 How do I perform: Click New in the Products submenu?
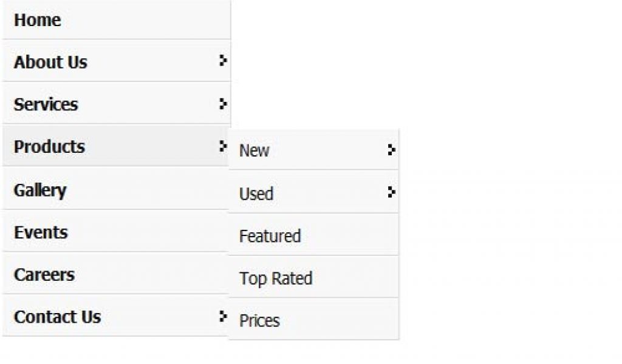(255, 151)
